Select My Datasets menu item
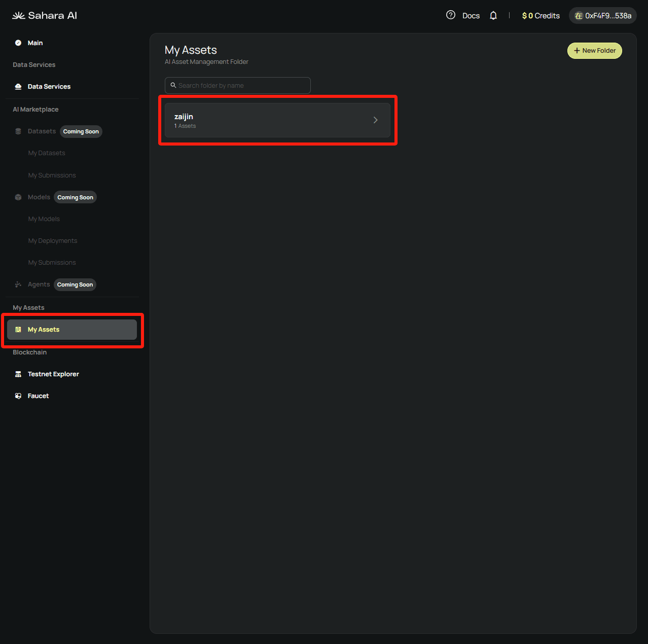 [47, 153]
